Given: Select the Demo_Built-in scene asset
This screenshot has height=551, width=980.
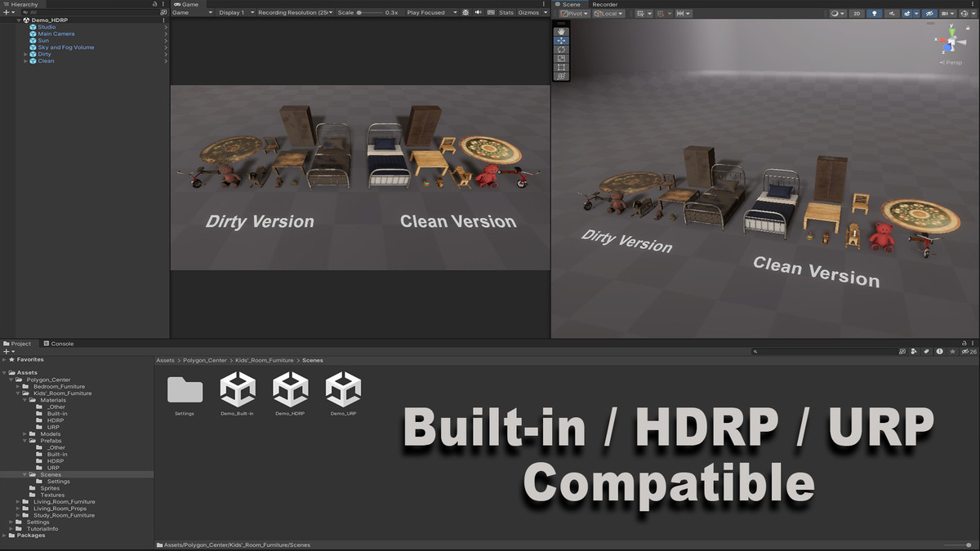Looking at the screenshot, I should coord(238,390).
